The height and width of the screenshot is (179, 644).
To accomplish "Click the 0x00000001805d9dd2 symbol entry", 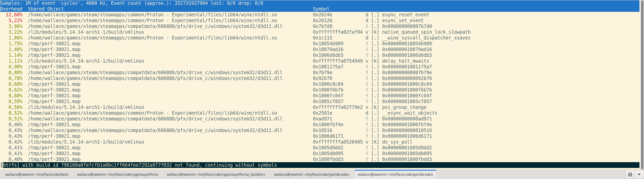I will [x=407, y=148].
